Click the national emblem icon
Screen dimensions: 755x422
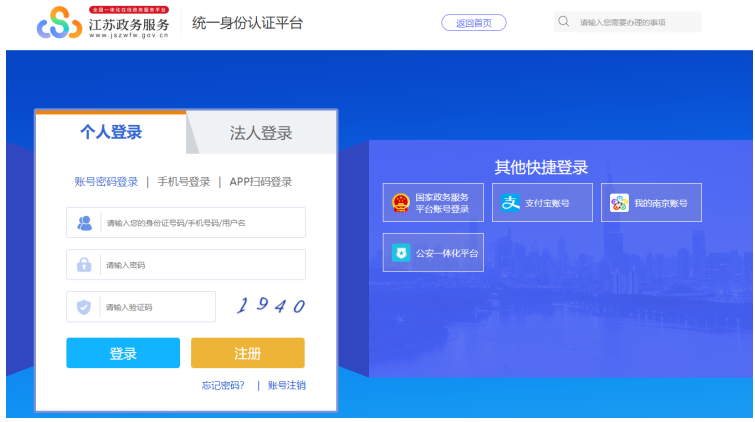401,203
